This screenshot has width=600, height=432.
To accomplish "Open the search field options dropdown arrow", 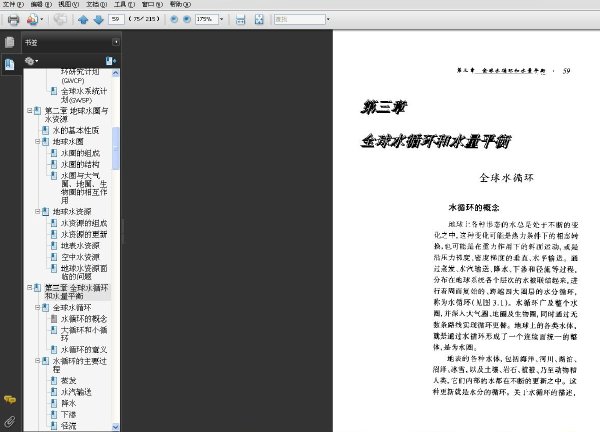I will [328, 19].
